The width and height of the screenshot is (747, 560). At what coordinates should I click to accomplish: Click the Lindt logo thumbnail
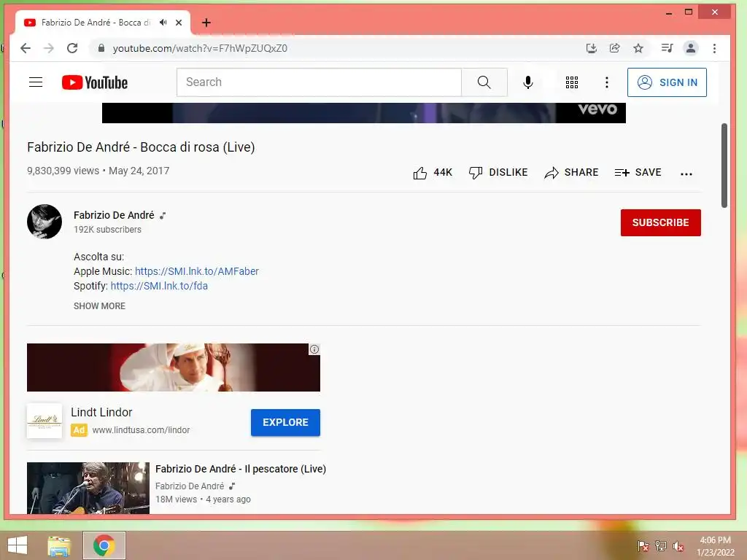[44, 421]
